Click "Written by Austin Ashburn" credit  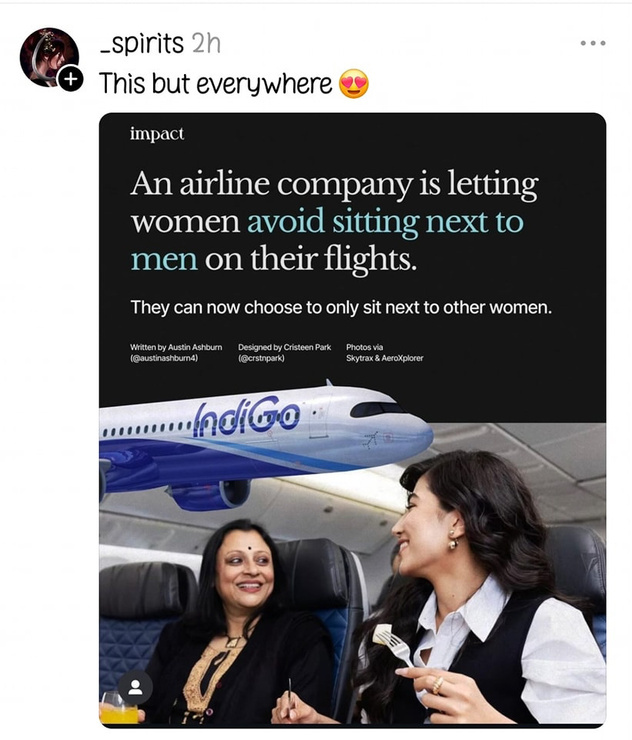pos(176,347)
